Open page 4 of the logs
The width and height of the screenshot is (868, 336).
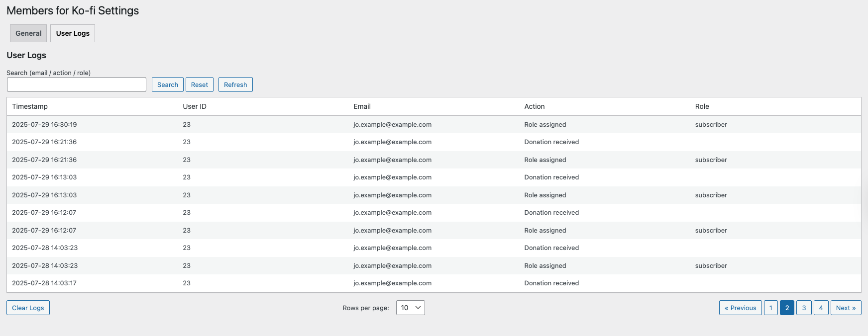coord(821,308)
